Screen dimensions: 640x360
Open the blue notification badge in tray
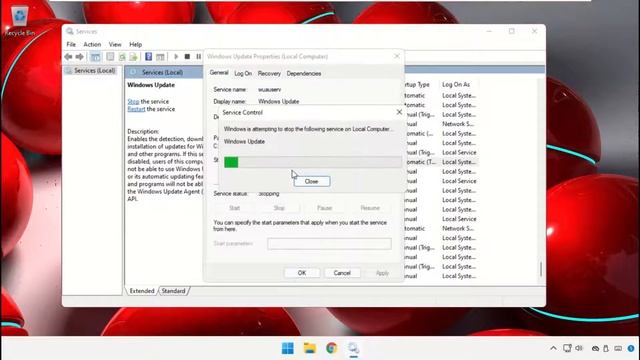point(631,348)
